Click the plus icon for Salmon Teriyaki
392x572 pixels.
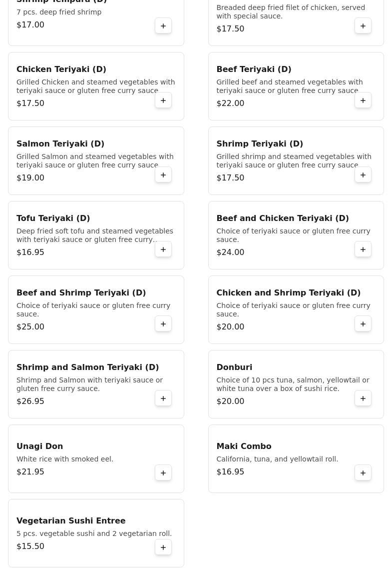(163, 175)
